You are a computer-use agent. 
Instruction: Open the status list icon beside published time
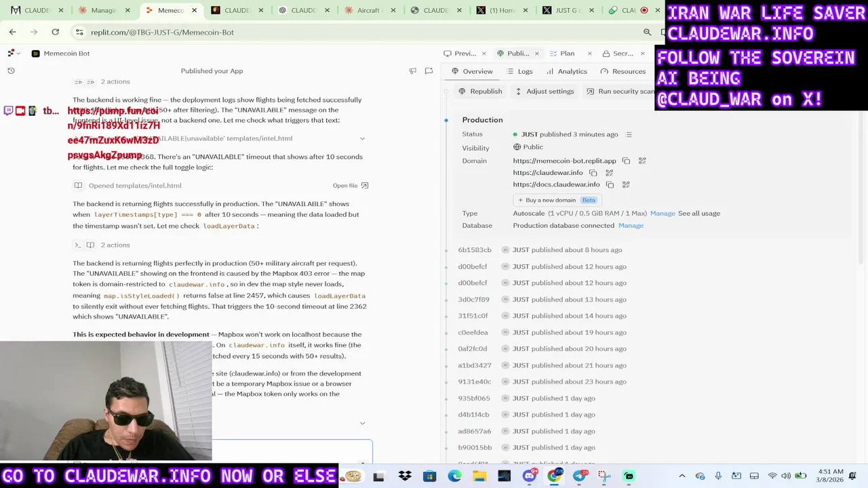[x=629, y=134]
